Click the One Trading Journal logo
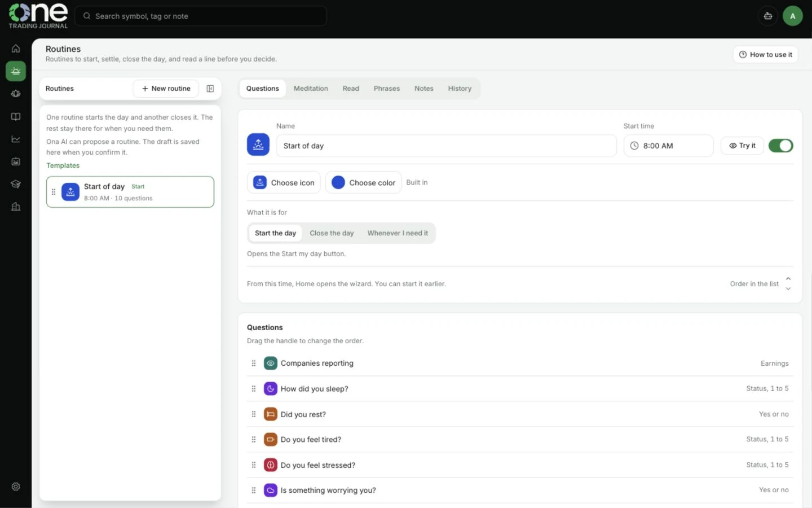This screenshot has width=812, height=508. click(x=38, y=16)
